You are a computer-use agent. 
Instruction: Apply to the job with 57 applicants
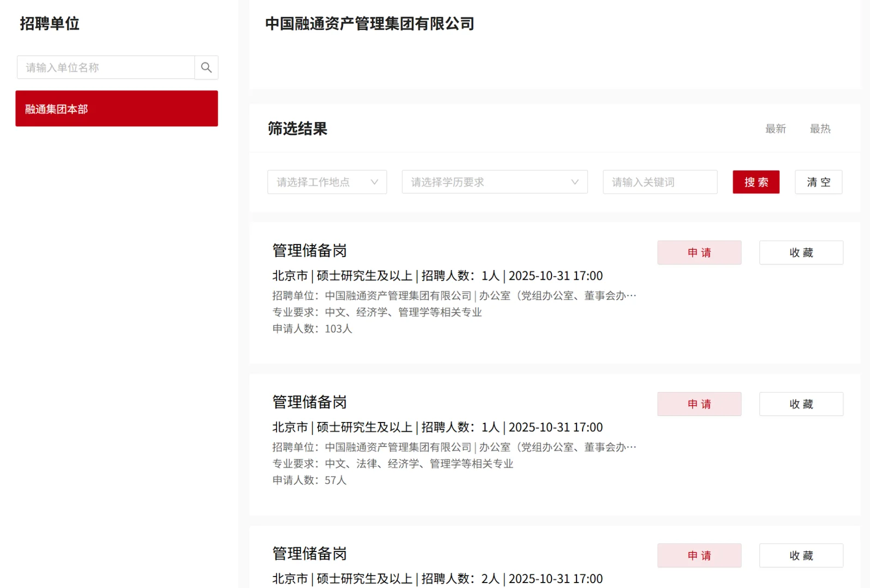pos(699,404)
